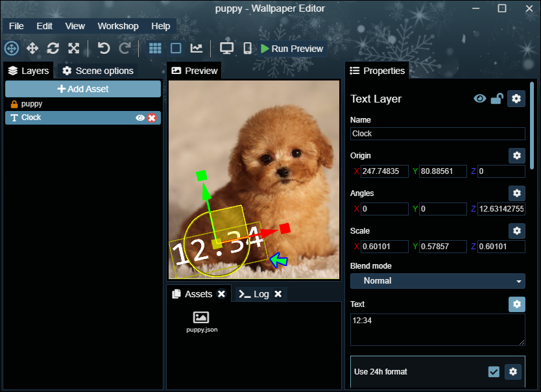541x392 pixels.
Task: Toggle Clock layer visibility eye
Action: pos(140,118)
